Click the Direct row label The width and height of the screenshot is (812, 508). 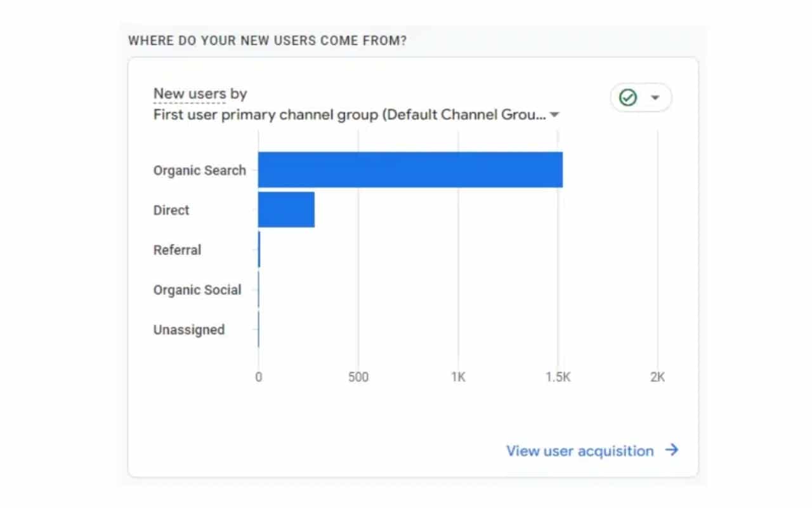click(171, 210)
